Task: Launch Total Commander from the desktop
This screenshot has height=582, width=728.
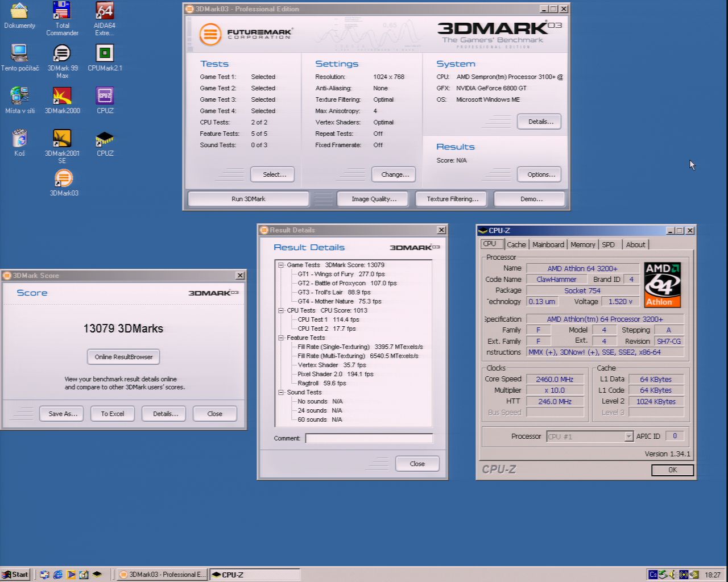Action: (x=62, y=19)
